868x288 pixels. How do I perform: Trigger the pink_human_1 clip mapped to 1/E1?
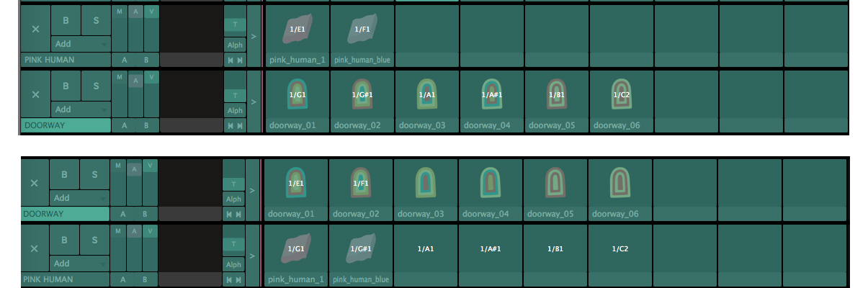[x=297, y=29]
